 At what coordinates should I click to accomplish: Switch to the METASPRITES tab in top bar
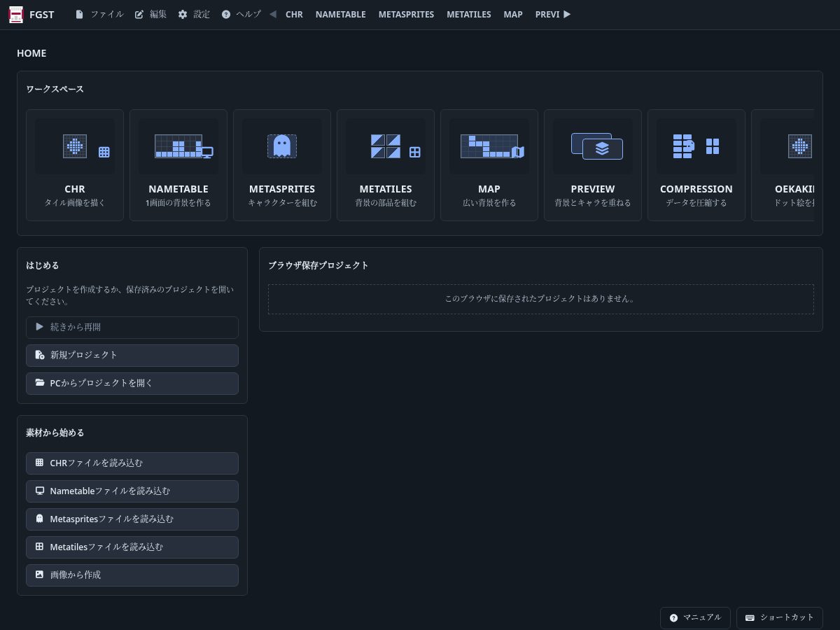(406, 14)
